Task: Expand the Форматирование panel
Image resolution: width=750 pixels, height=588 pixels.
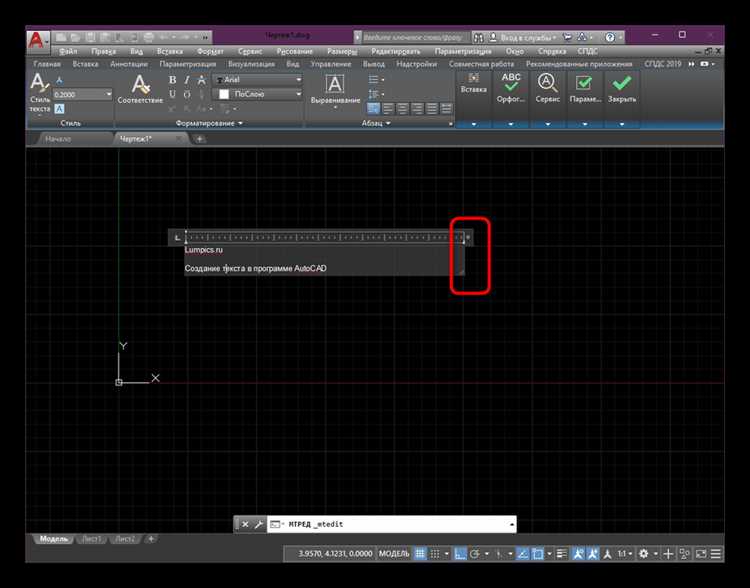Action: click(209, 123)
